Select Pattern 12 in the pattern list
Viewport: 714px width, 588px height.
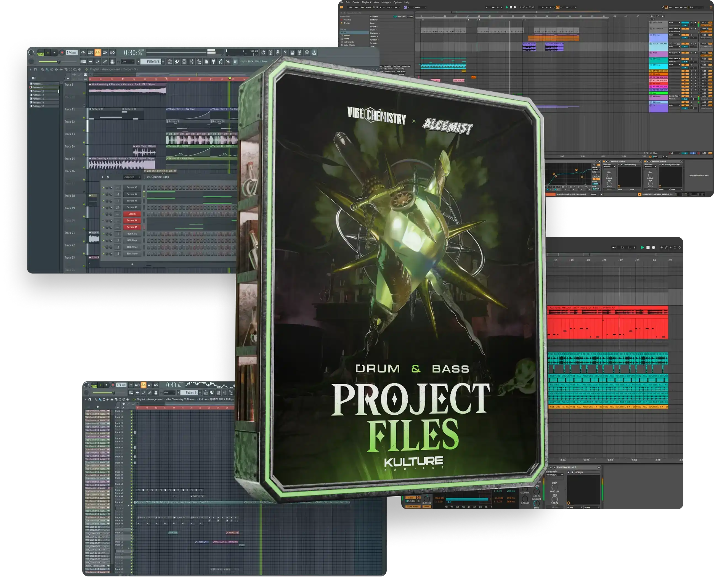click(38, 95)
